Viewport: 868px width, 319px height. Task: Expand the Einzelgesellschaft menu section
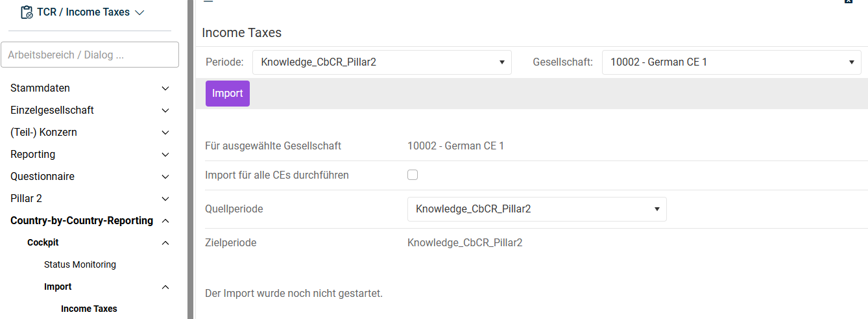coord(90,110)
